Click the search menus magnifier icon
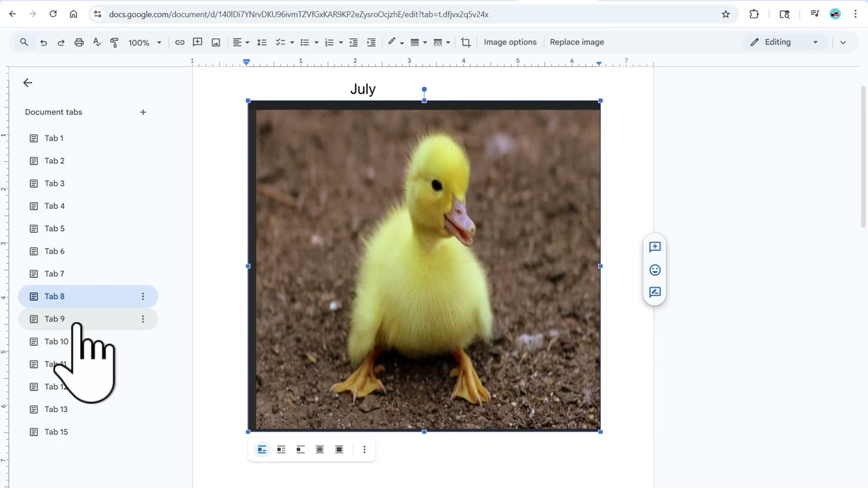This screenshot has width=868, height=488. click(x=24, y=42)
